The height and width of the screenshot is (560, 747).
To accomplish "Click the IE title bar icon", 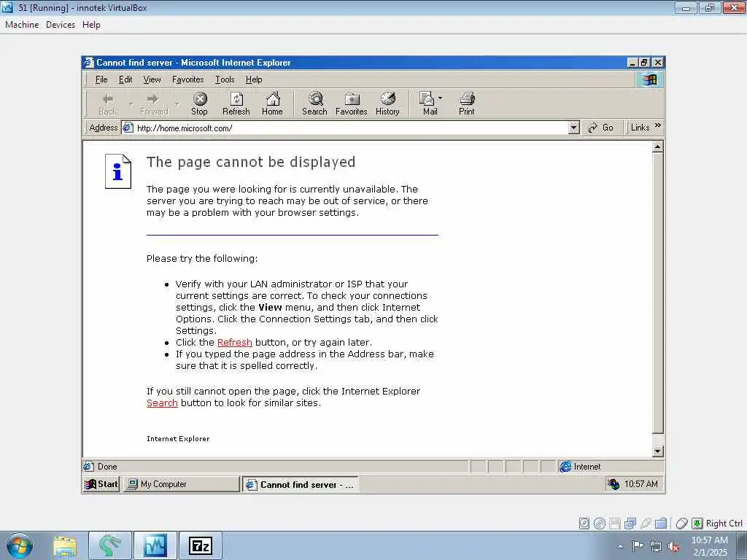I will point(89,63).
